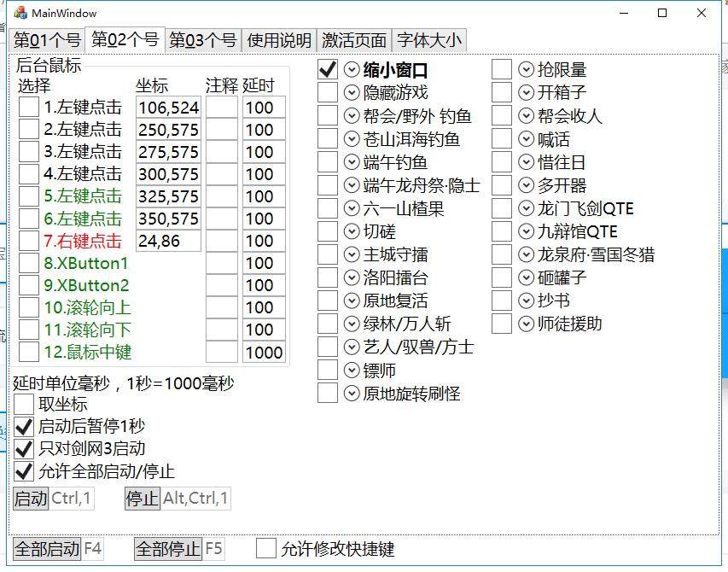728x572 pixels.
Task: Open the circled arrow beside 抢限量
Action: [526, 70]
